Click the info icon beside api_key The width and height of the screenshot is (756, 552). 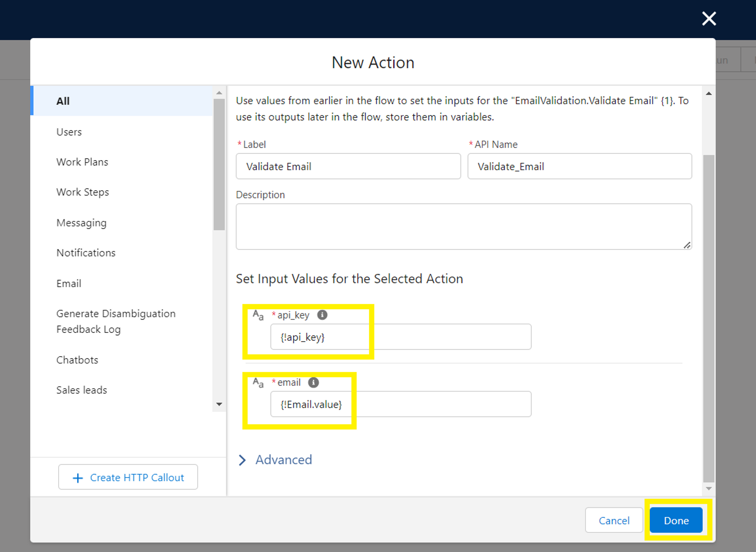click(322, 315)
